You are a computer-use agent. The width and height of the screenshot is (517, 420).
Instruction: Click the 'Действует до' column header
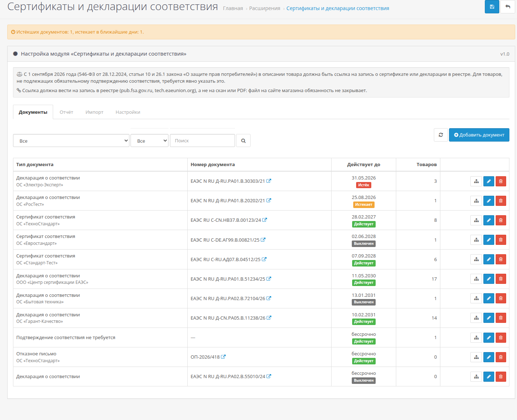coord(364,164)
